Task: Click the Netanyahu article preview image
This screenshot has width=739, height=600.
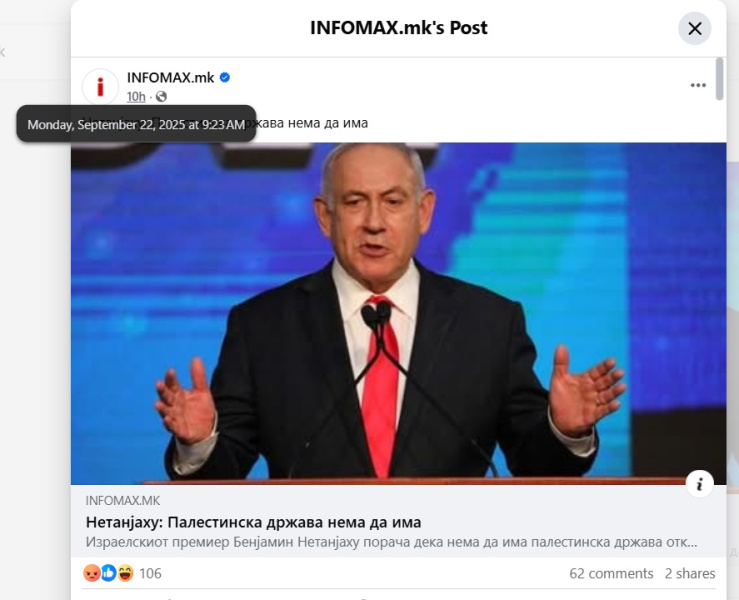Action: tap(398, 313)
